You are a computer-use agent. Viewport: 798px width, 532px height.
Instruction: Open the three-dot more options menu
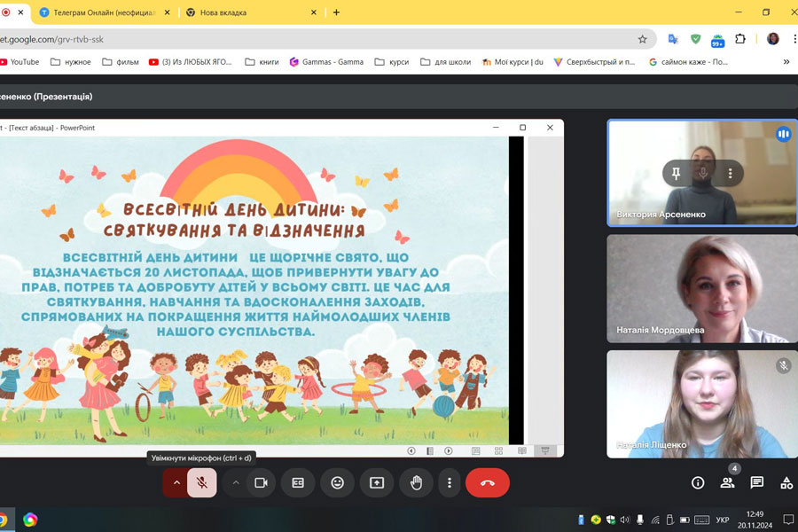450,482
